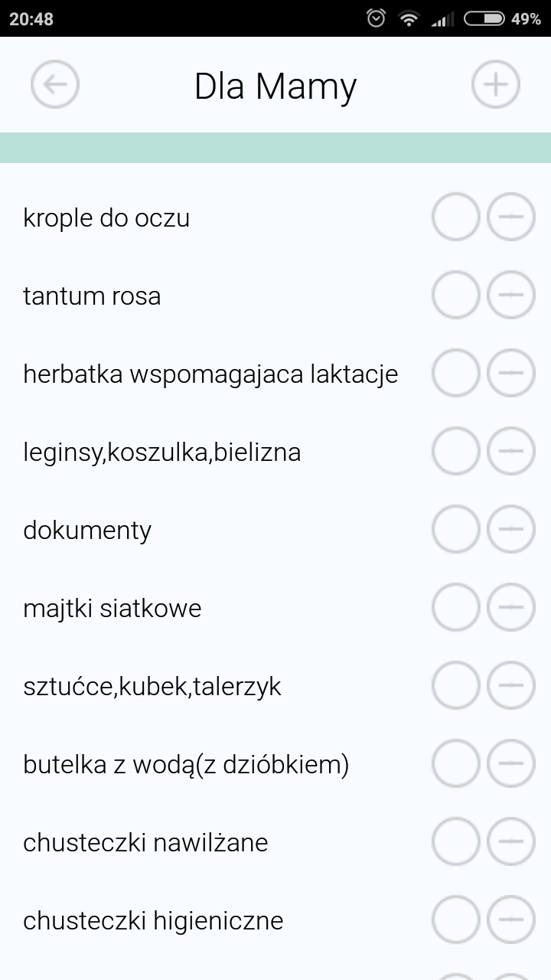This screenshot has height=980, width=551.
Task: Delete 'tantum rosa' using minus icon
Action: (510, 296)
